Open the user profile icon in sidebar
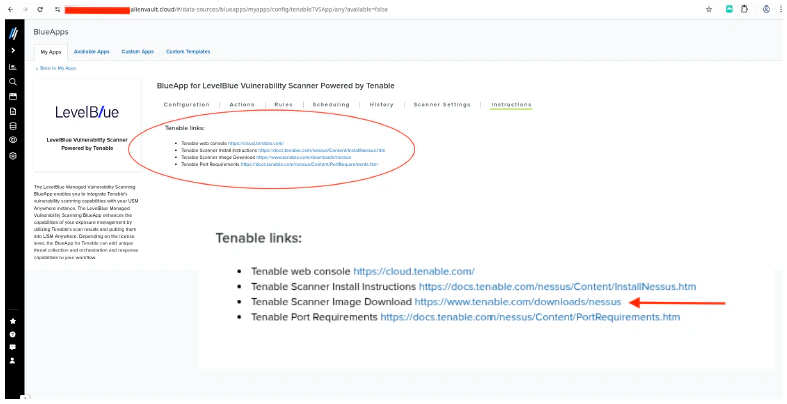Viewport: 787px width, 404px height. [13, 360]
